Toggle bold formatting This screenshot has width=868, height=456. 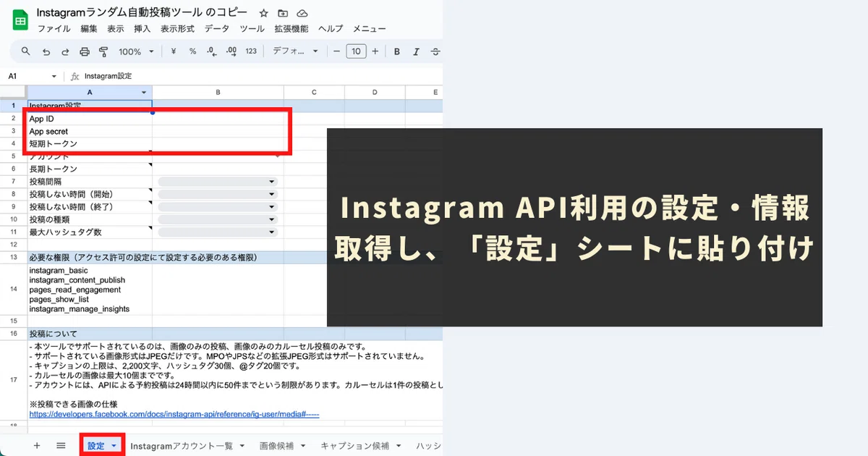[x=397, y=51]
